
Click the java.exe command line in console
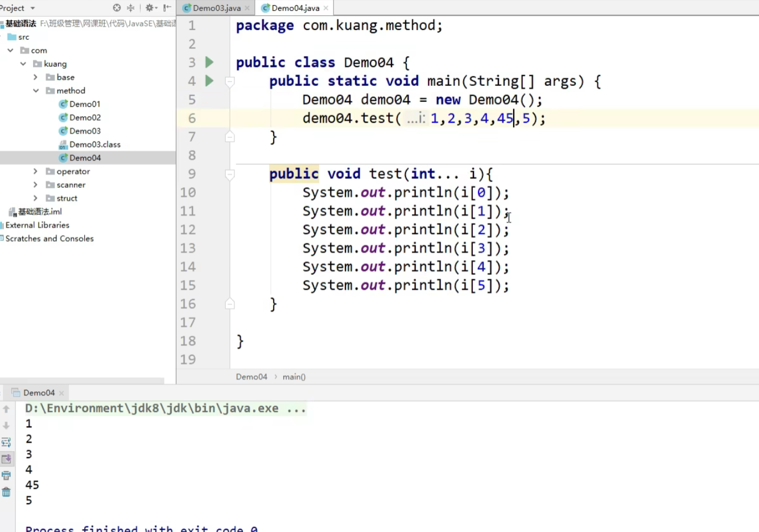click(x=166, y=409)
